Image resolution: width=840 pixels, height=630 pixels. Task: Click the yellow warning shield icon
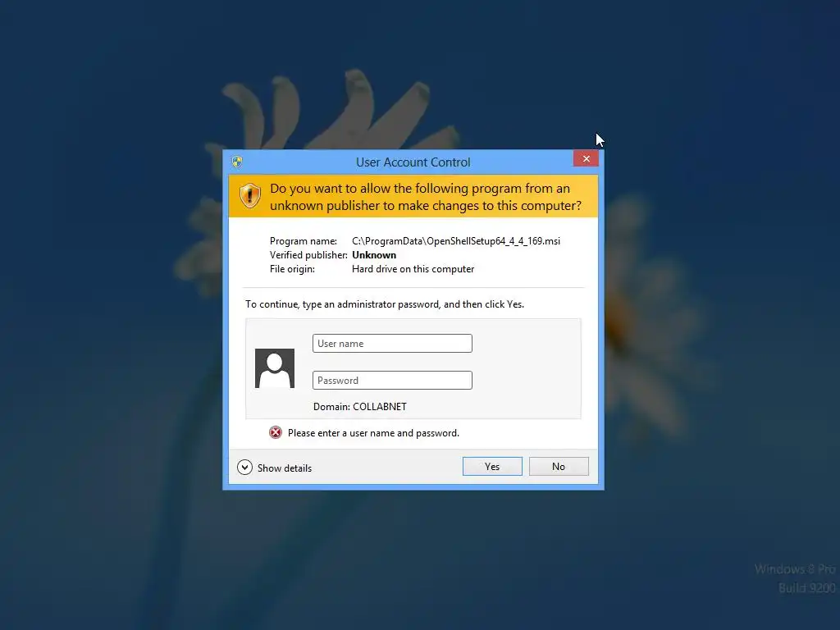click(250, 195)
